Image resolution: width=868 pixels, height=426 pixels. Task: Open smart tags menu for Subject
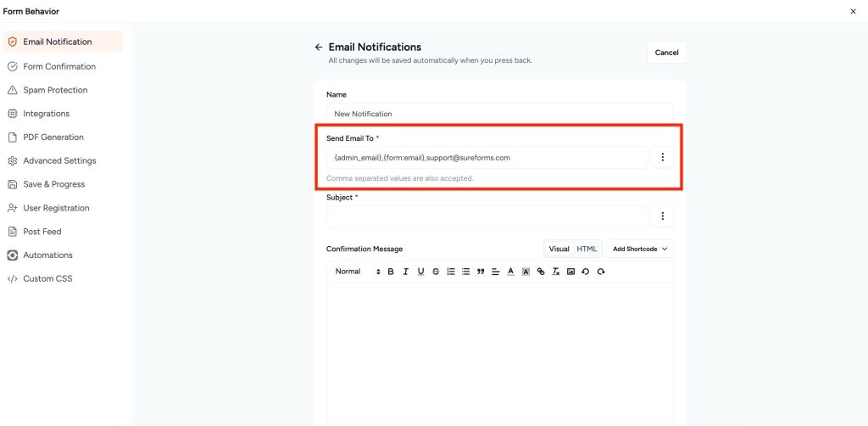663,216
